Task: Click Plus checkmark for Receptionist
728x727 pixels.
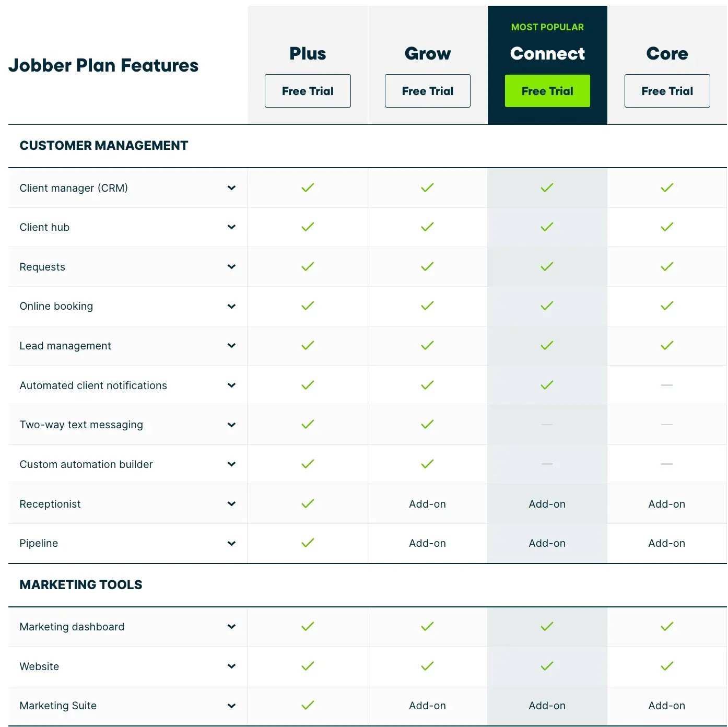Action: [x=308, y=503]
